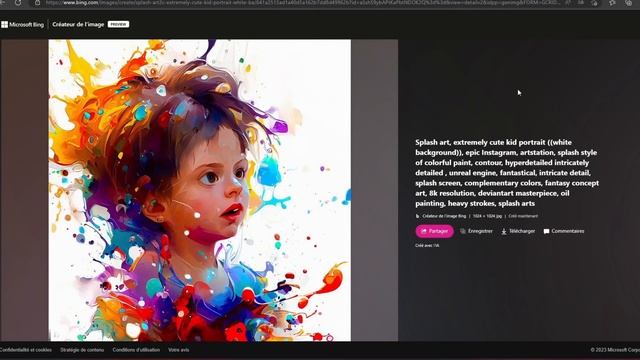Image resolution: width=640 pixels, height=360 pixels.
Task: Reload page with browser refresh icon
Action: (x=18, y=2)
